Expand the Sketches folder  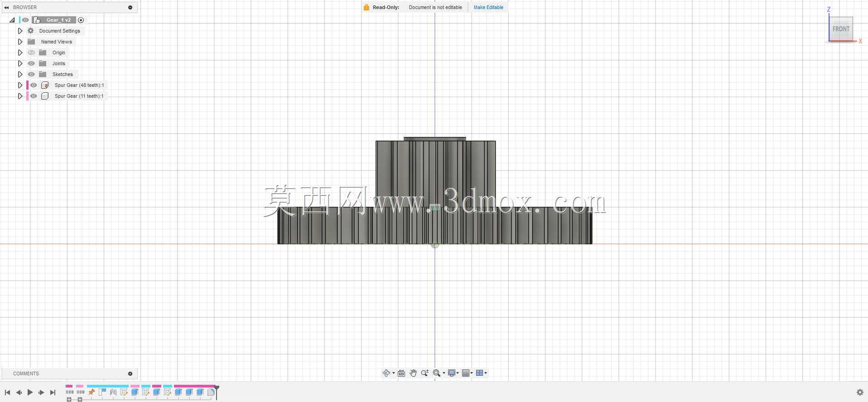point(20,74)
